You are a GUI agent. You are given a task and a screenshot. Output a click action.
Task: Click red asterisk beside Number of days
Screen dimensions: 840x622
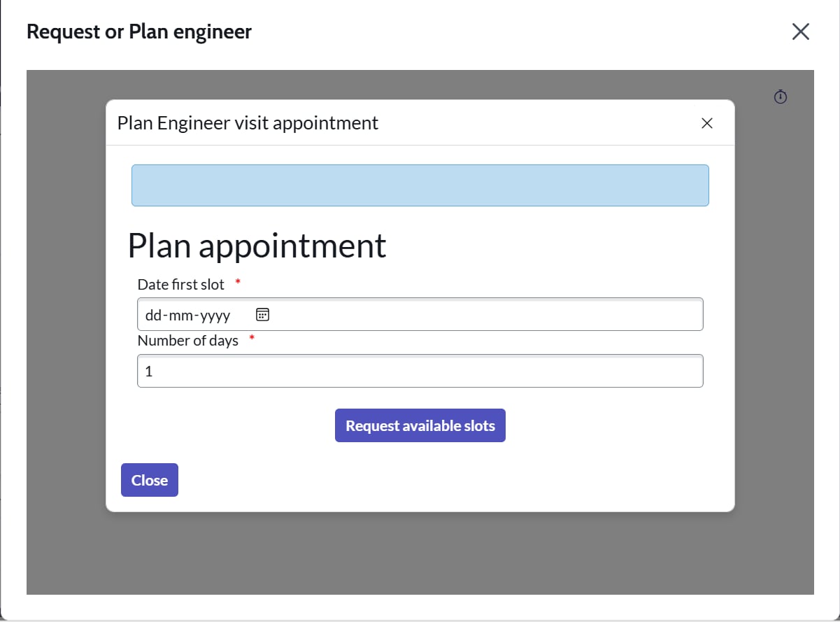(x=252, y=338)
